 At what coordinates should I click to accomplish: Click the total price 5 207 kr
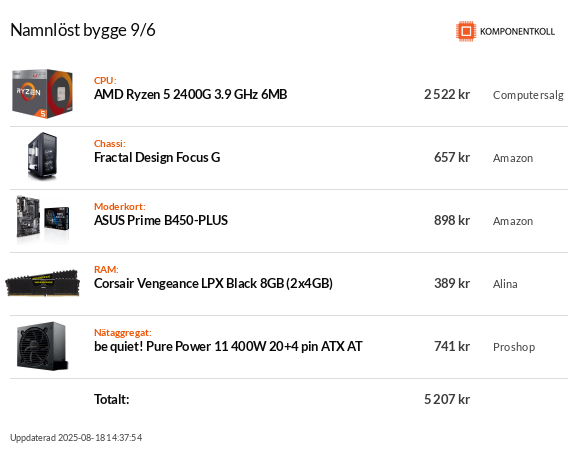447,399
